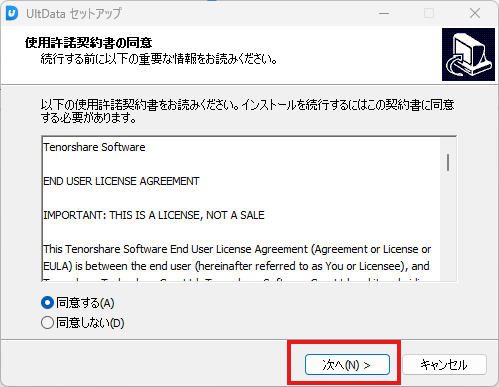Click the UltData app icon in title bar
This screenshot has width=499, height=387.
[x=12, y=13]
